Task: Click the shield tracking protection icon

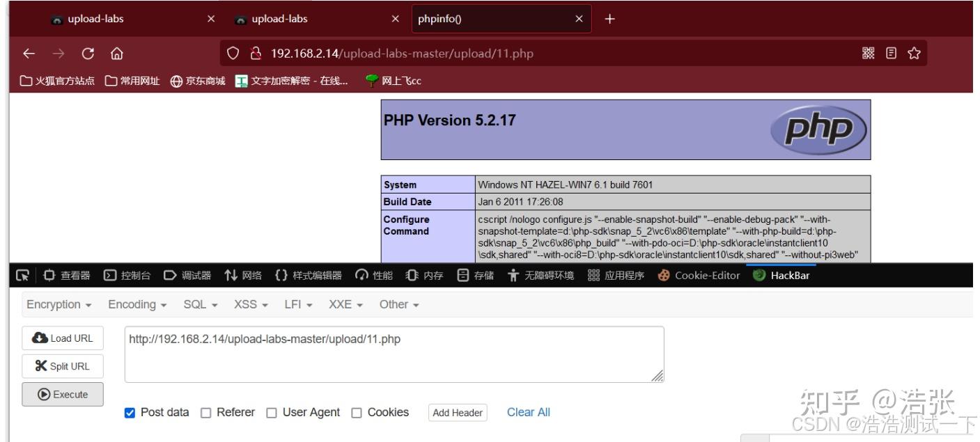Action: pyautogui.click(x=234, y=54)
